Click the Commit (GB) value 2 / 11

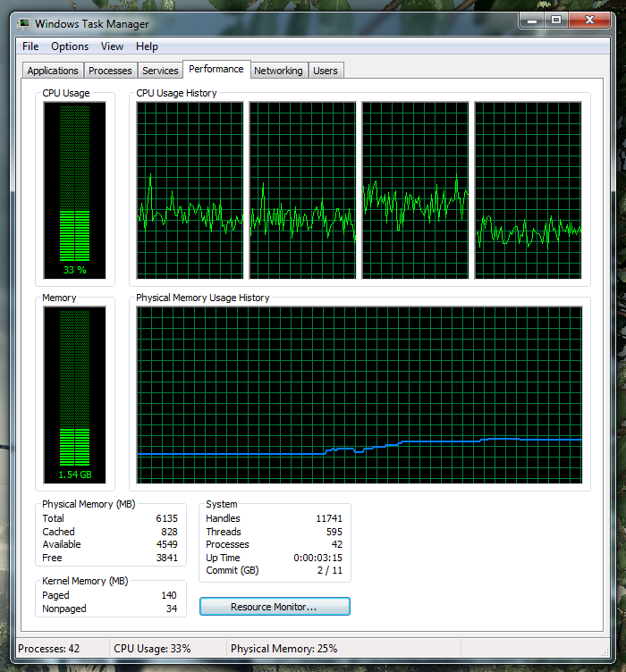click(x=330, y=570)
